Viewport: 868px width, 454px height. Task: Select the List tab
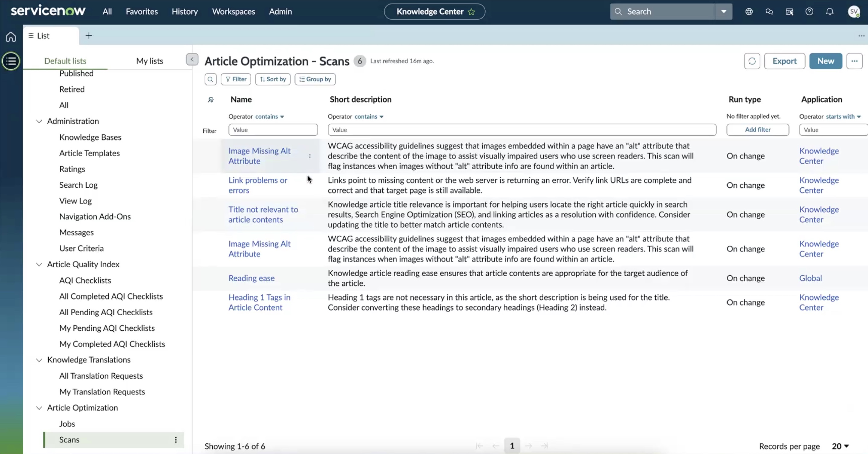pyautogui.click(x=51, y=35)
